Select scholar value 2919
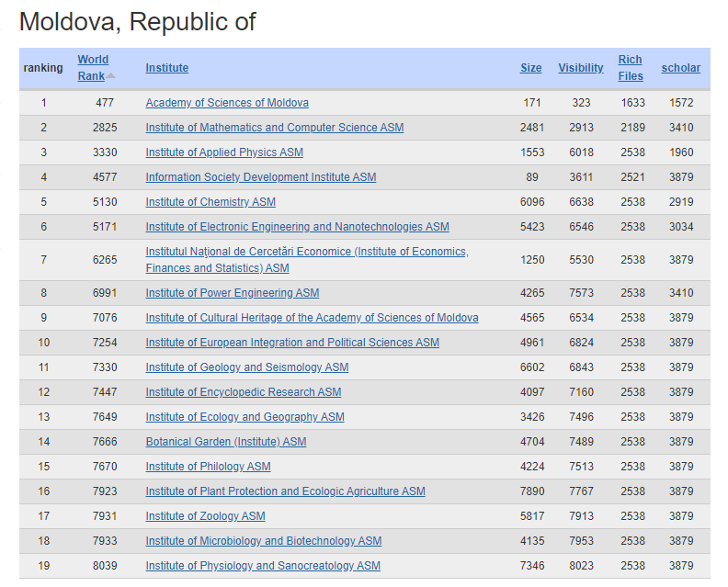The image size is (728, 587). [681, 202]
